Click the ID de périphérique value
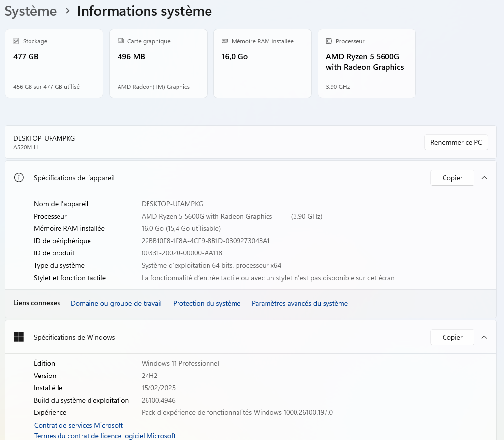The width and height of the screenshot is (504, 440). [206, 241]
